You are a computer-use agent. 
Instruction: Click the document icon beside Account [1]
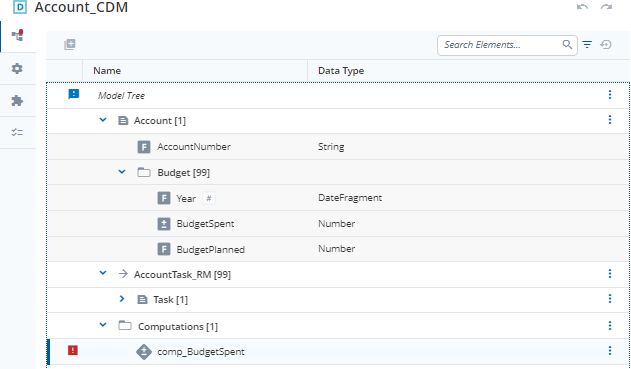click(x=123, y=121)
